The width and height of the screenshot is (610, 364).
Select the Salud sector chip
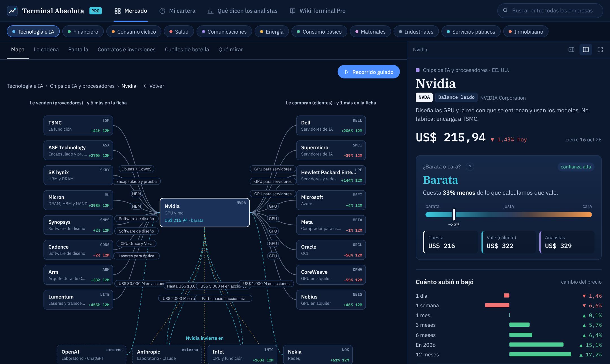179,31
